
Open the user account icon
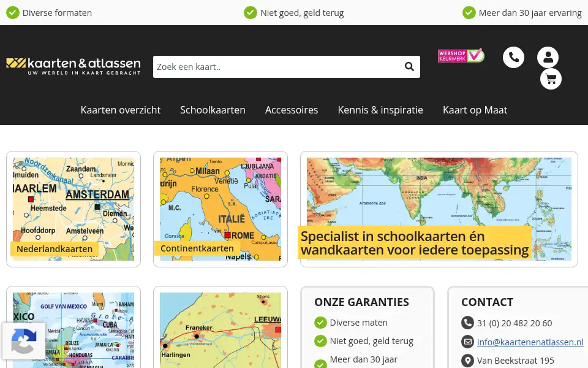pyautogui.click(x=548, y=58)
